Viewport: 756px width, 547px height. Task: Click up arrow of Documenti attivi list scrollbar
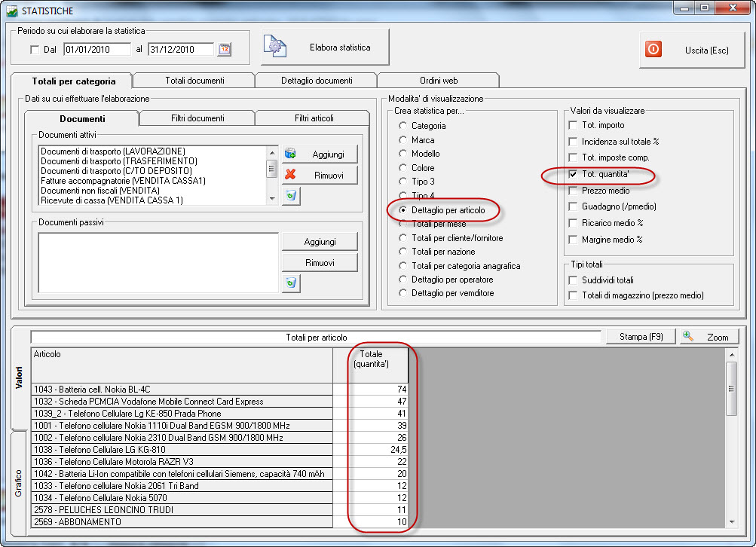(272, 153)
